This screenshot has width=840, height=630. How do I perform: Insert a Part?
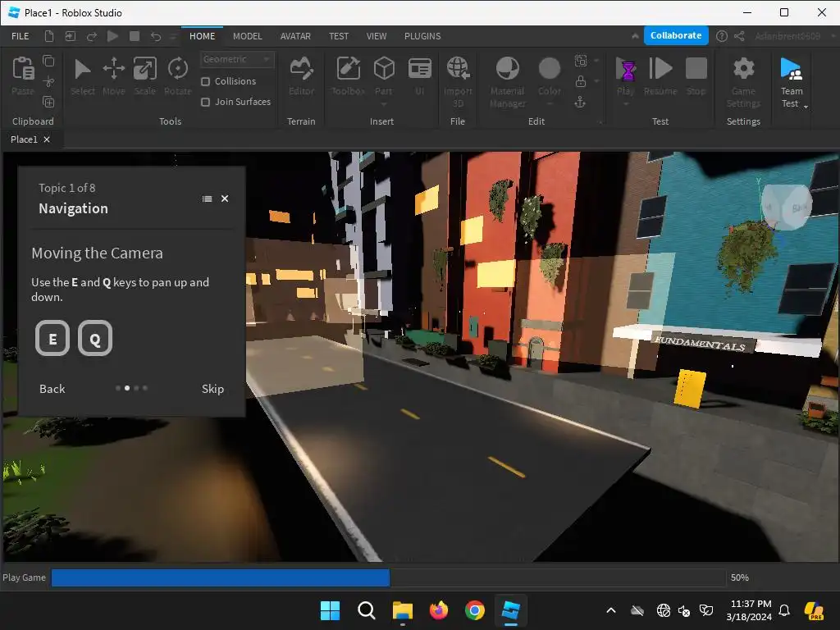384,69
